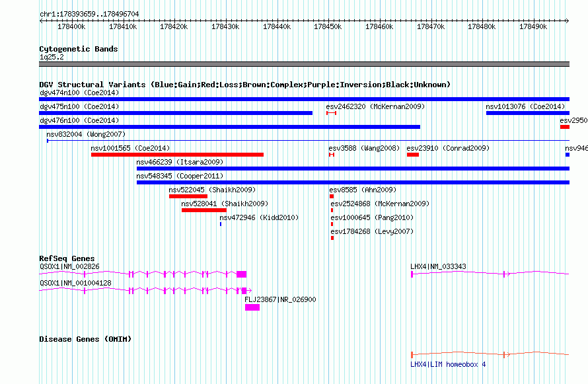Screen dimensions: 588x384
Task: Click the nsv832004 (Wong2007) thin line feature
Action: [x=308, y=141]
